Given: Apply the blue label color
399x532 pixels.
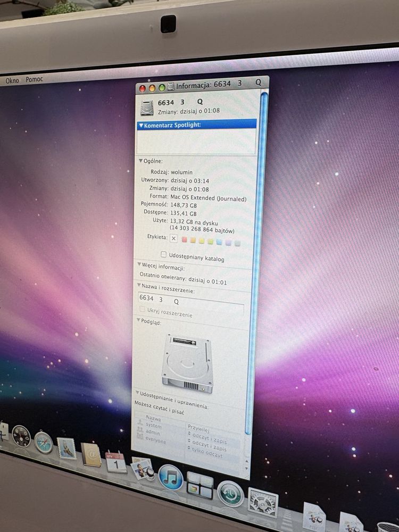Looking at the screenshot, I should [x=220, y=242].
